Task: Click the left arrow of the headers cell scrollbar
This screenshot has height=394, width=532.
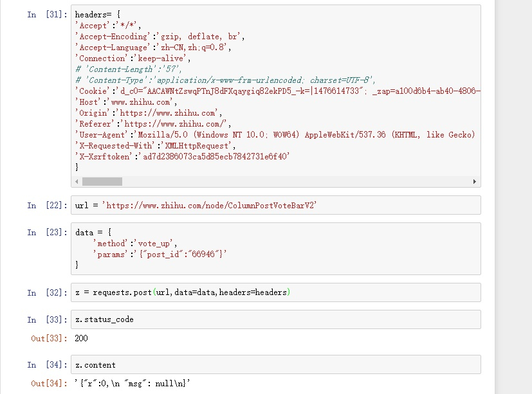Action: coord(77,182)
